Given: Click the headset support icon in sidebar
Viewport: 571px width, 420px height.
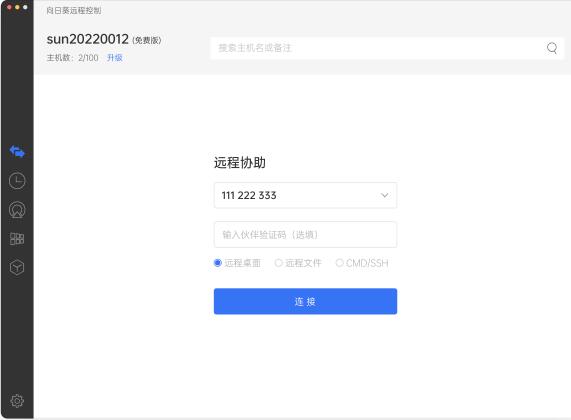Looking at the screenshot, I should (17, 210).
